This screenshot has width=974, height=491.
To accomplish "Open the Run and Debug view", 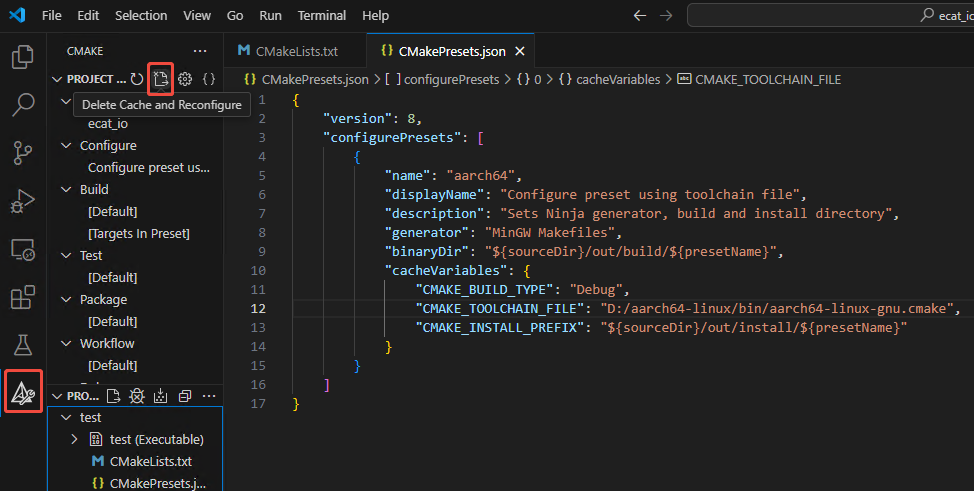I will (x=23, y=201).
